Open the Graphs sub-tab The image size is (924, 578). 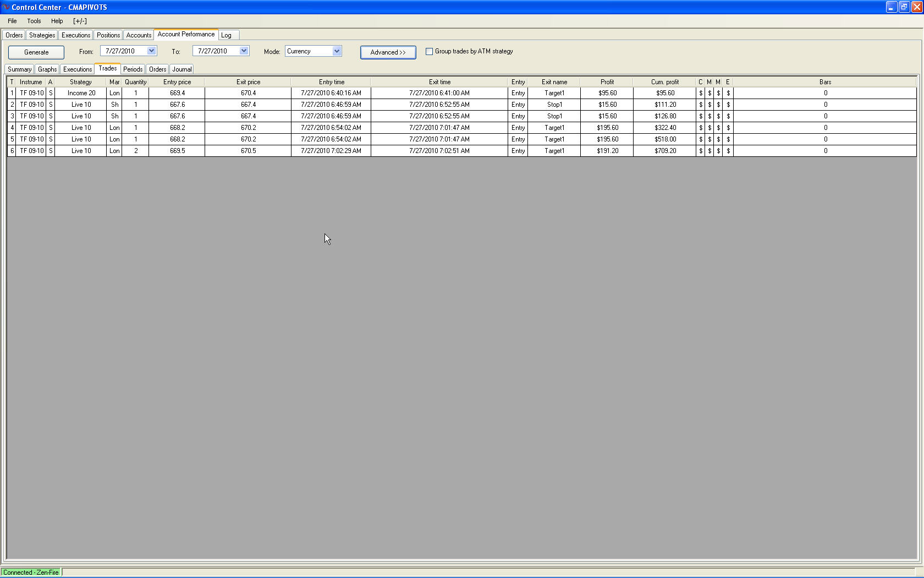pyautogui.click(x=47, y=69)
